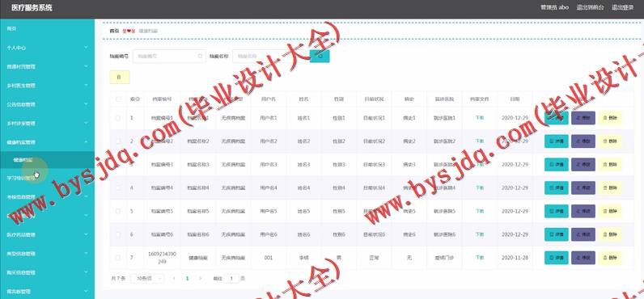Expand 乡村医生管理 chevron in sidebar
644x299 pixels.
(x=86, y=85)
